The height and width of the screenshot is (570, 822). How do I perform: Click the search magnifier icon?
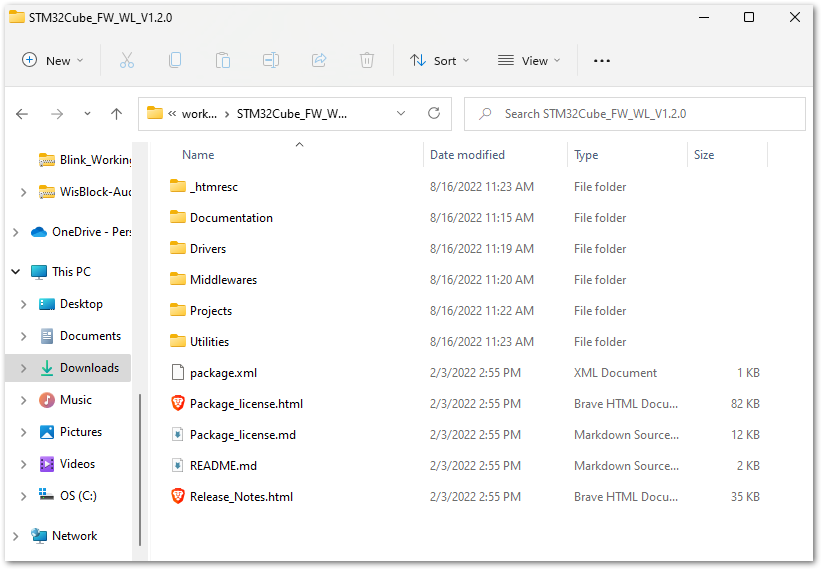485,113
